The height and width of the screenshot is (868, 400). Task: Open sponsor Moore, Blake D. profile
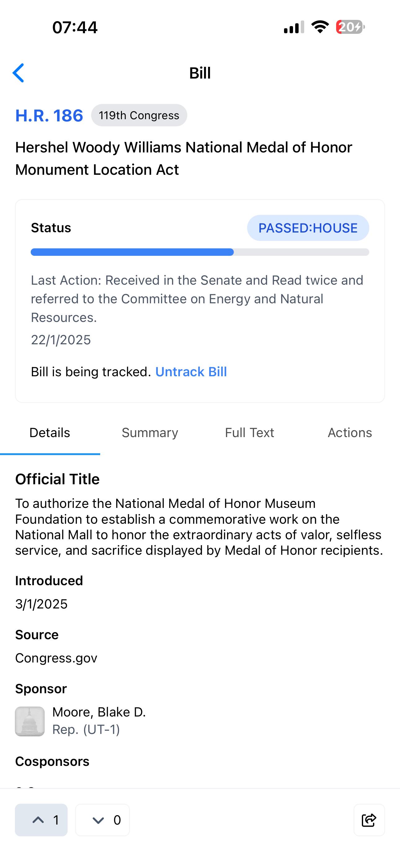(x=99, y=712)
